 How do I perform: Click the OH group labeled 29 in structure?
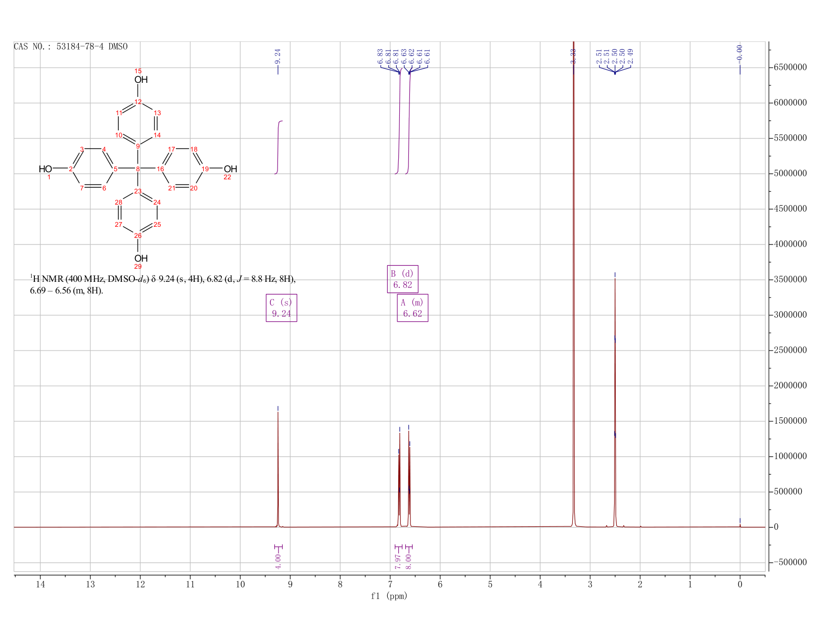pyautogui.click(x=141, y=258)
